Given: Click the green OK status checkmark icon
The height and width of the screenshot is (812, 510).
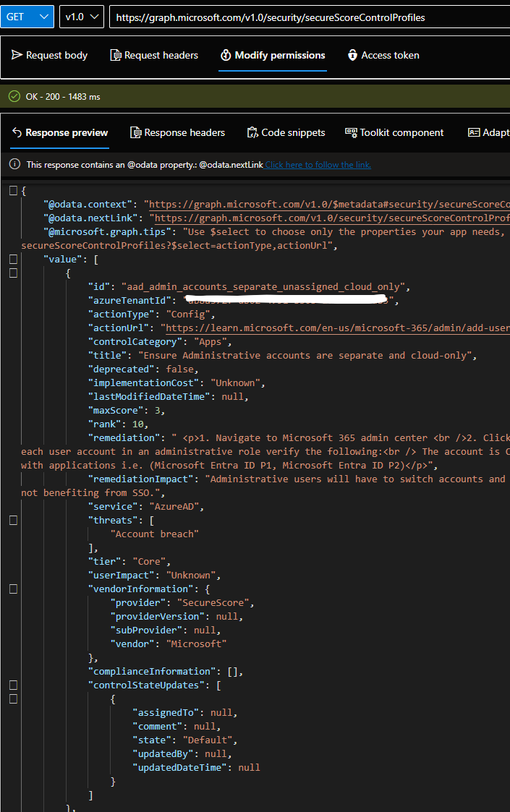Looking at the screenshot, I should click(x=14, y=96).
